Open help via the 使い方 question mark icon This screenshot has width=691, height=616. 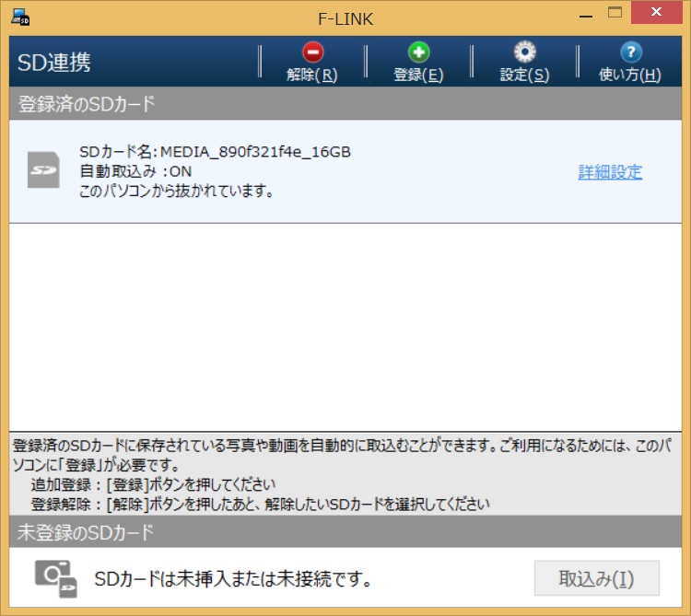[630, 53]
